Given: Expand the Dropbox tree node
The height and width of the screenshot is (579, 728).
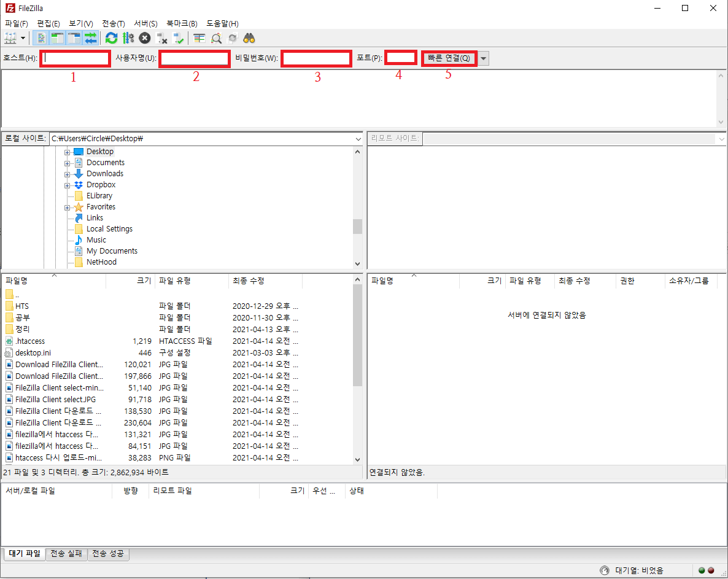Looking at the screenshot, I should [68, 185].
